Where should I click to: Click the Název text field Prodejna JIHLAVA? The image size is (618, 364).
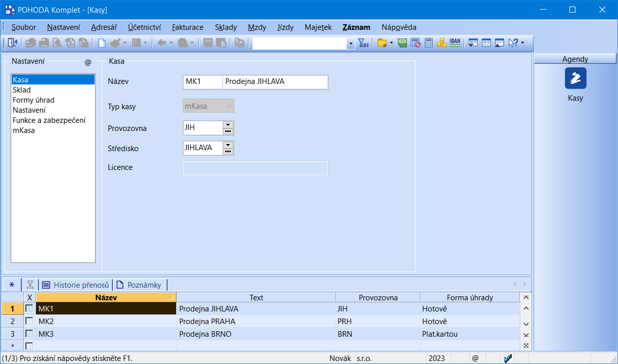[x=275, y=82]
